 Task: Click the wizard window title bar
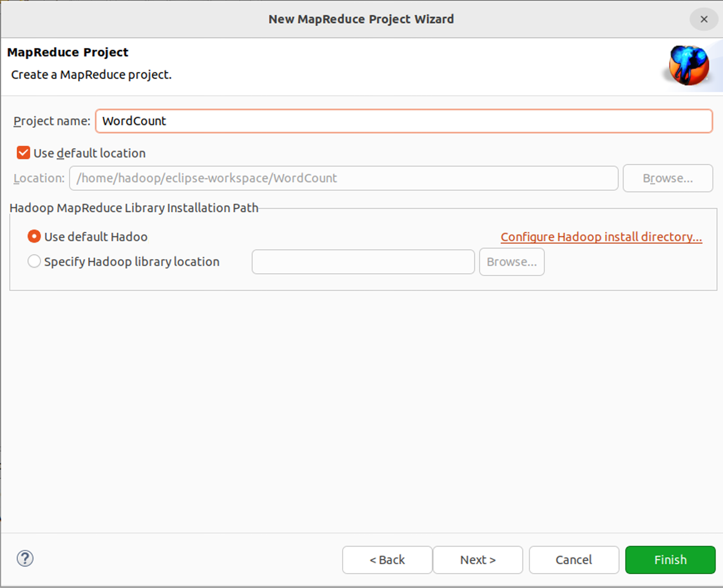(x=361, y=19)
